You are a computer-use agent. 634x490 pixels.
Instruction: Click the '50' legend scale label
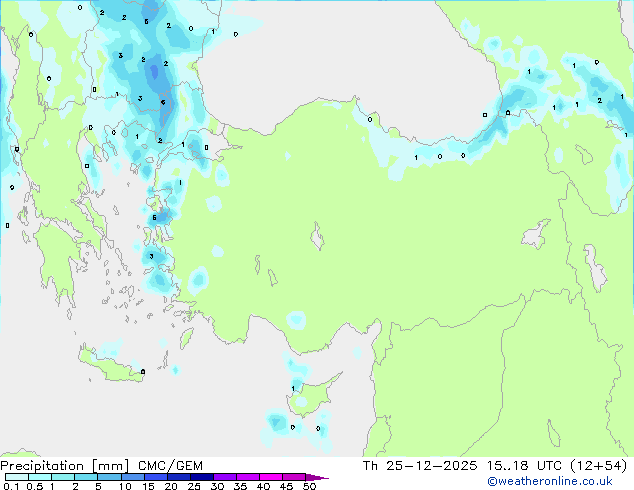point(309,486)
